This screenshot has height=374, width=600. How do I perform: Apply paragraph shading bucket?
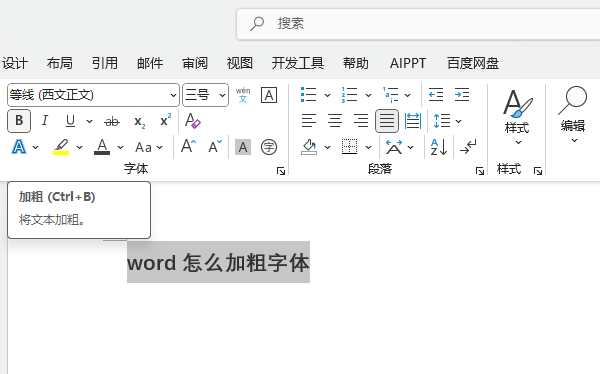tap(309, 147)
